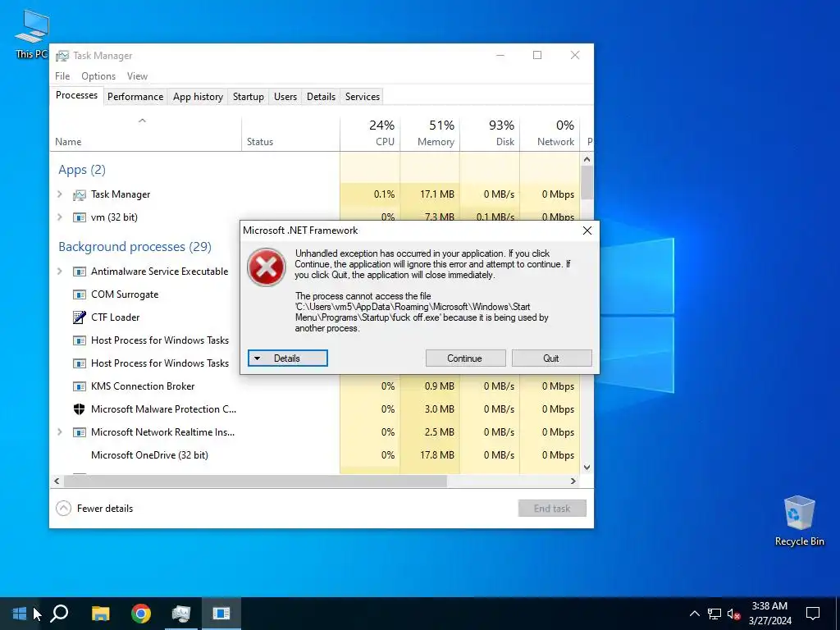
Task: Open the network status tray icon
Action: (714, 614)
